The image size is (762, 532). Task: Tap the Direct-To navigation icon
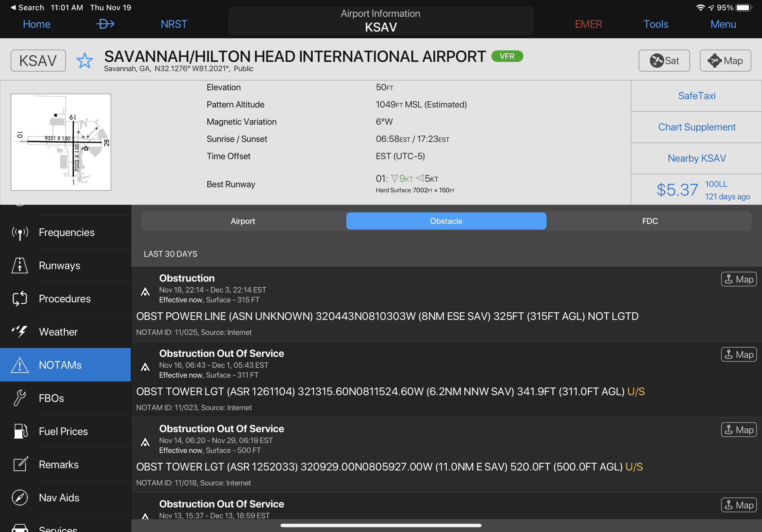105,24
